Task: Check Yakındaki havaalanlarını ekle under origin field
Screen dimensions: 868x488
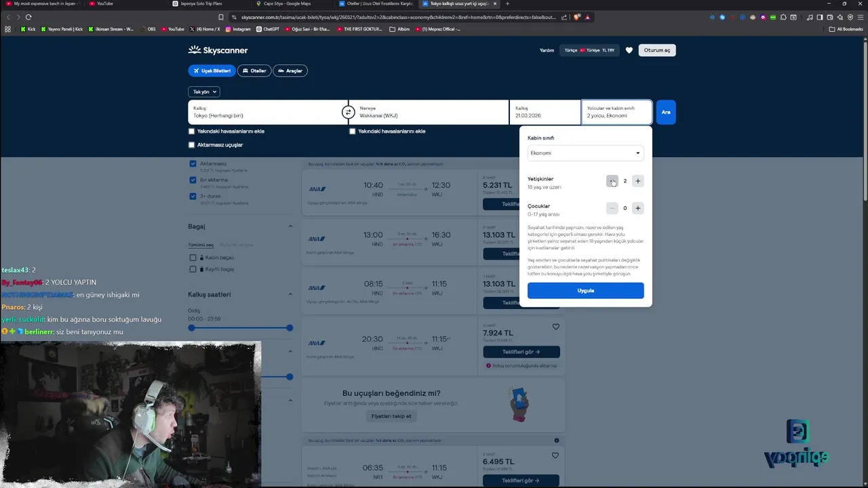Action: click(192, 131)
